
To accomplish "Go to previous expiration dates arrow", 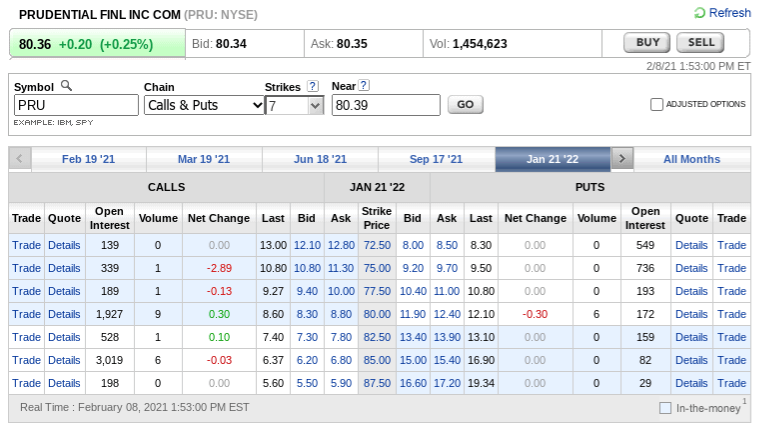I will (x=20, y=159).
